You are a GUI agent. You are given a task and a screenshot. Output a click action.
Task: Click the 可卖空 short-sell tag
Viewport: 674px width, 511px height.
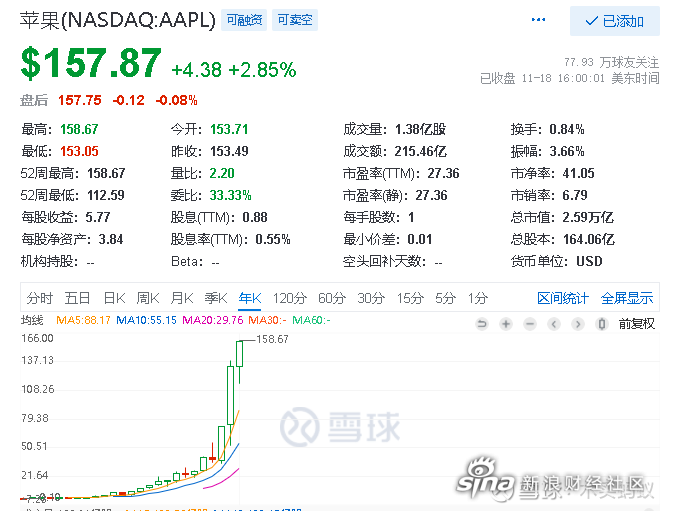tap(295, 20)
